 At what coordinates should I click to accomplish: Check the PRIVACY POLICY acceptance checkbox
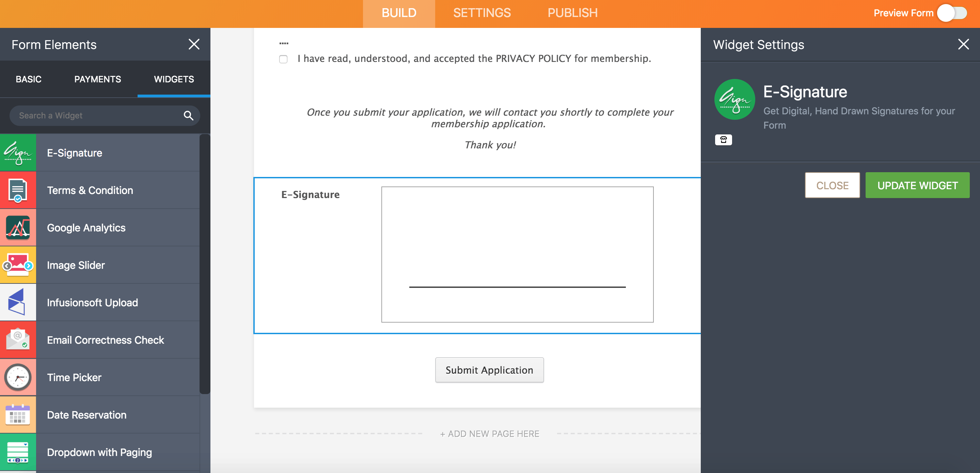(x=283, y=59)
